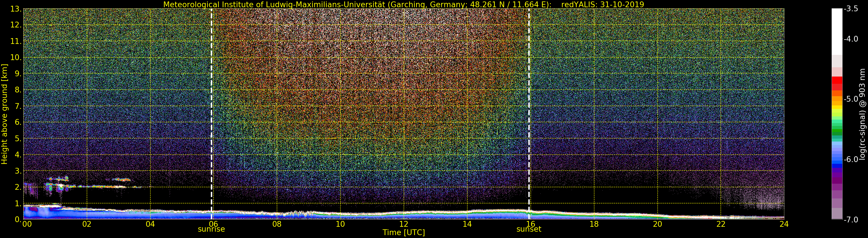Click the '04' time axis tick label
The image size is (868, 238).
click(x=150, y=224)
